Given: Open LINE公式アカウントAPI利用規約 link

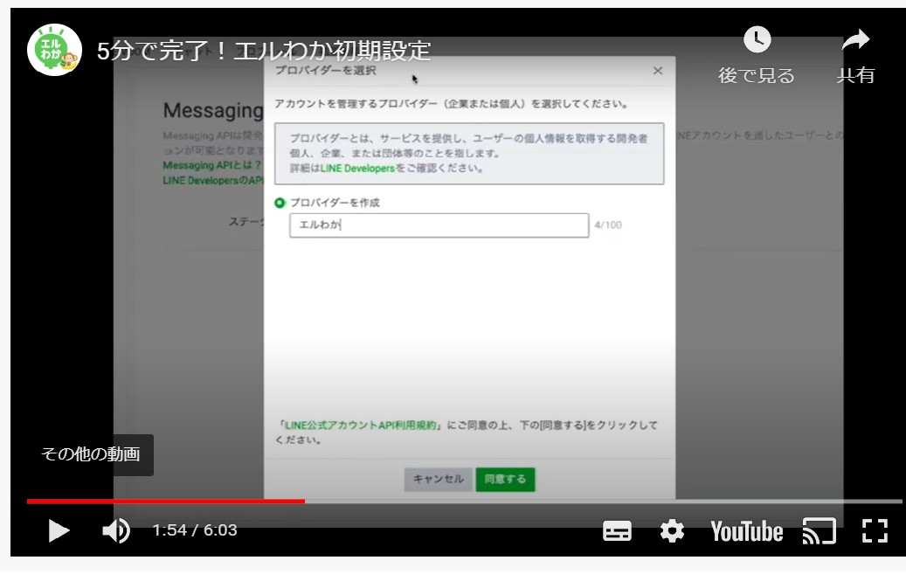Looking at the screenshot, I should tap(360, 425).
